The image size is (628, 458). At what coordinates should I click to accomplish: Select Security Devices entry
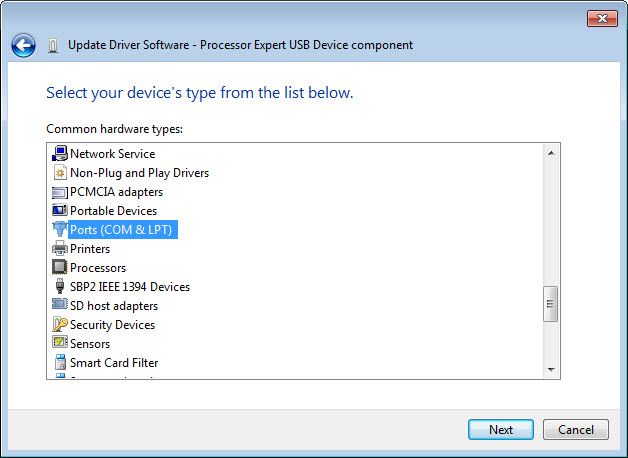(x=112, y=325)
